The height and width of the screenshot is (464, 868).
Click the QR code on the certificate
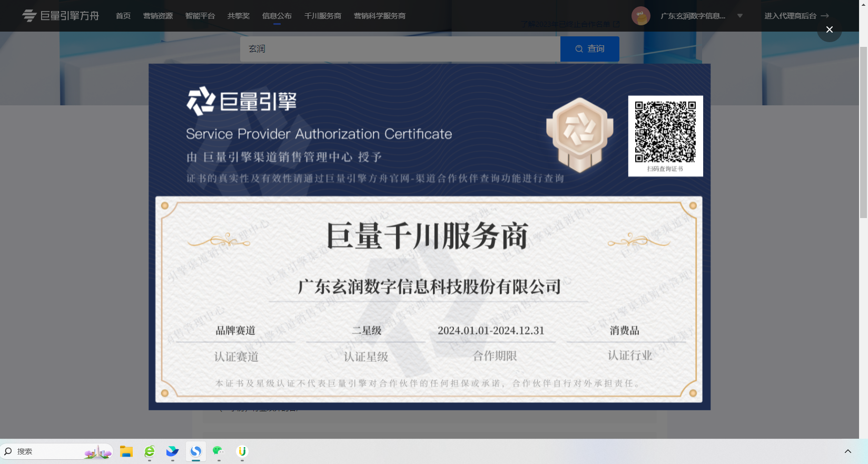[665, 132]
